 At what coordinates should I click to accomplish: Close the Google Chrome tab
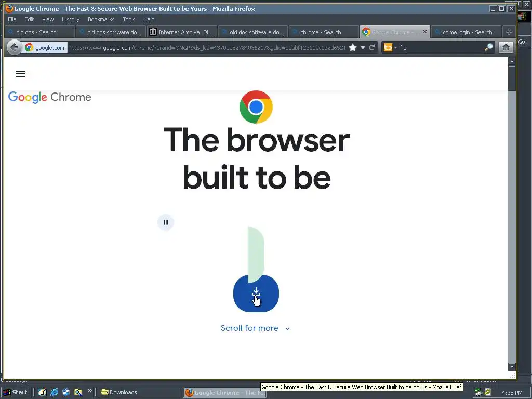click(x=425, y=32)
